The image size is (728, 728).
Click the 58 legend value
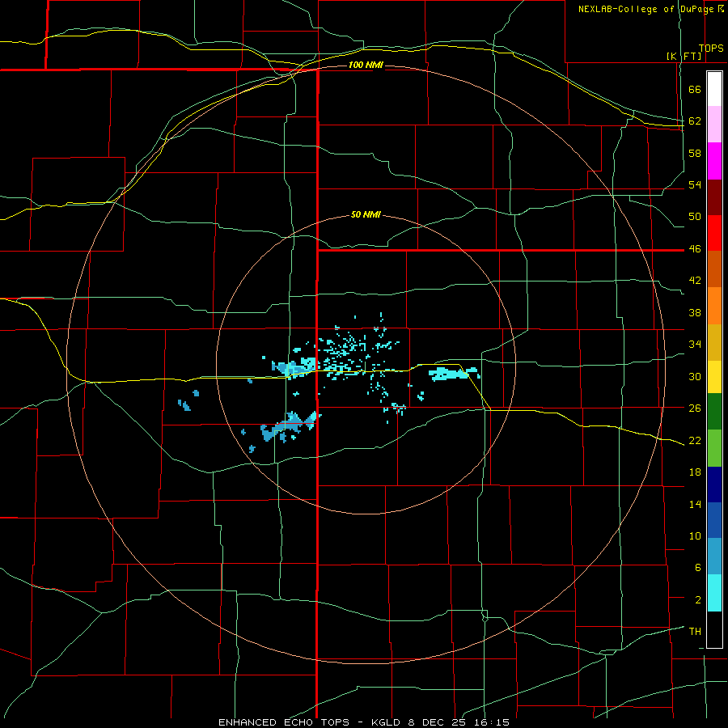click(695, 153)
